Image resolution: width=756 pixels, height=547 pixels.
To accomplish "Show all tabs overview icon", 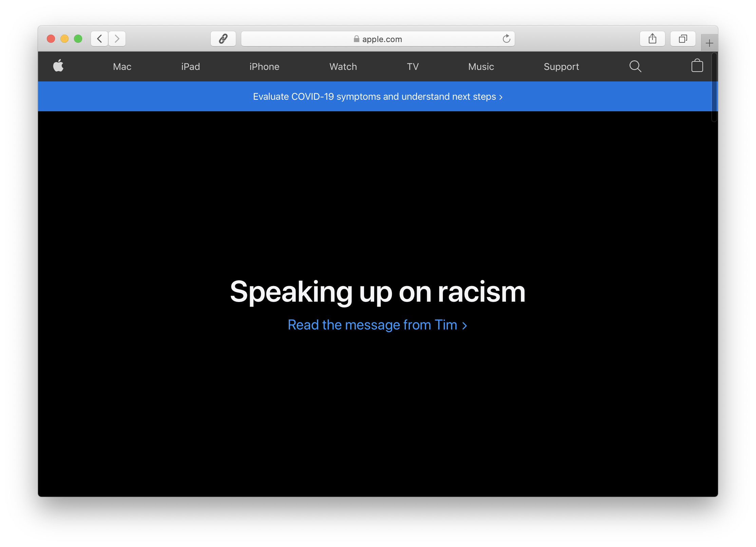I will click(683, 39).
